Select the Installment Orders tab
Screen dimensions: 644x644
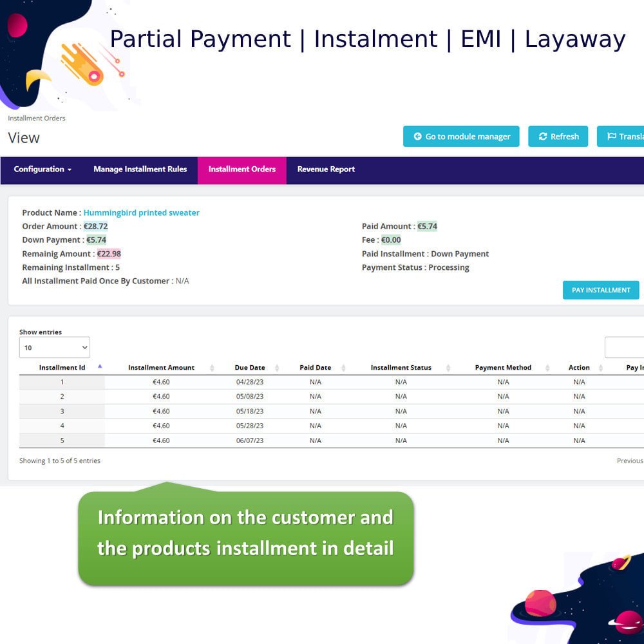[242, 171]
